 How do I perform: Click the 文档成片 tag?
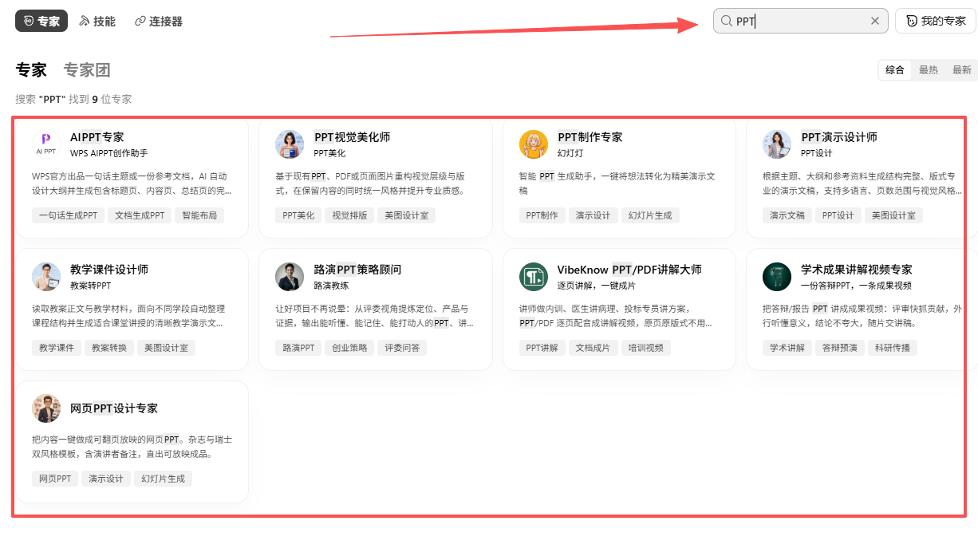(594, 348)
